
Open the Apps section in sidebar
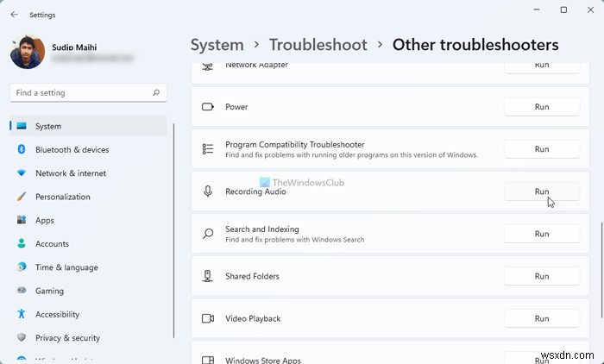(x=45, y=220)
